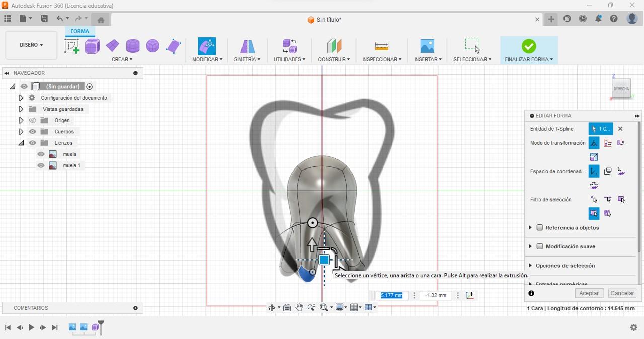This screenshot has width=644, height=339.
Task: Click the user profile avatar
Action: pyautogui.click(x=632, y=19)
